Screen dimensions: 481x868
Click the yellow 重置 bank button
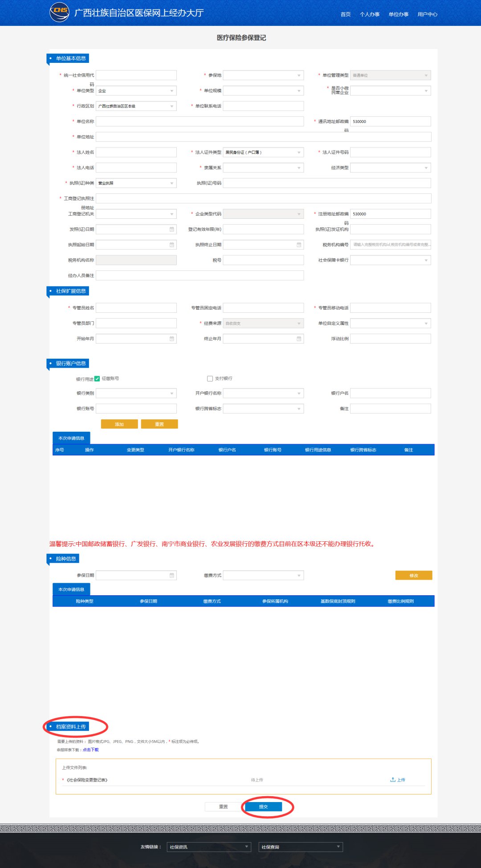159,424
